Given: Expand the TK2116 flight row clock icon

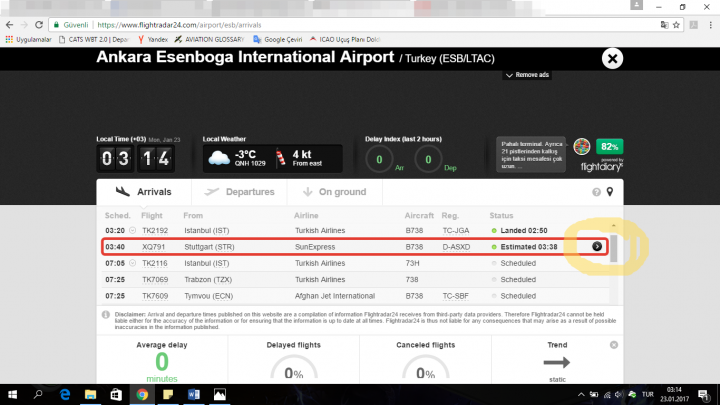Looking at the screenshot, I should [x=134, y=261].
